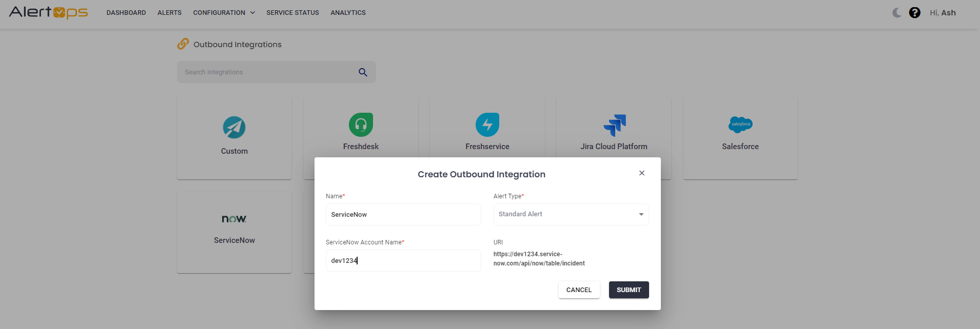Click the Custom card label
This screenshot has width=980, height=329.
coord(234,151)
